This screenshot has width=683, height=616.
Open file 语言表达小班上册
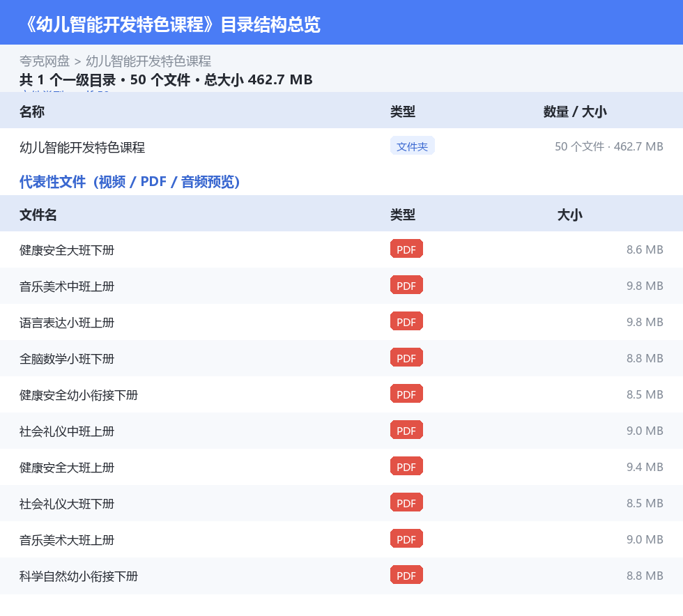[67, 323]
